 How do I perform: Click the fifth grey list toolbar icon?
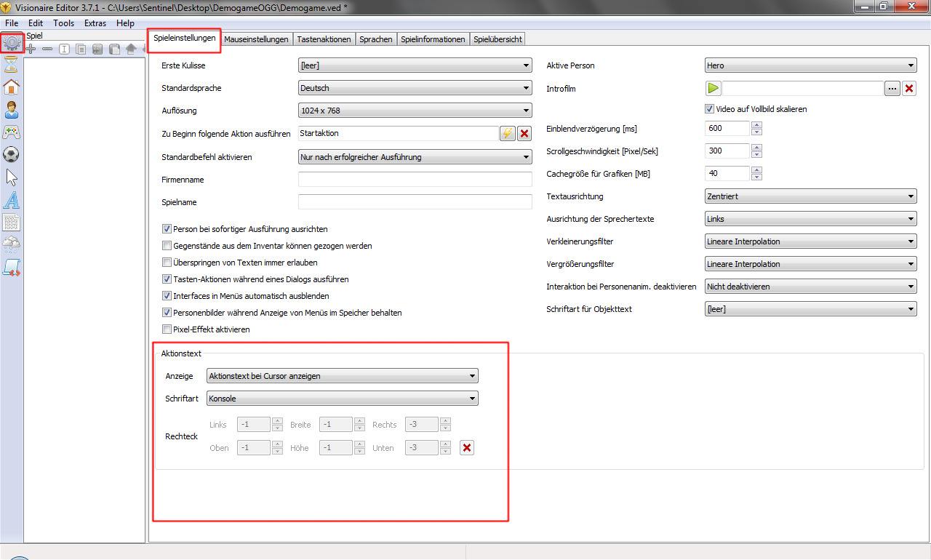point(114,49)
